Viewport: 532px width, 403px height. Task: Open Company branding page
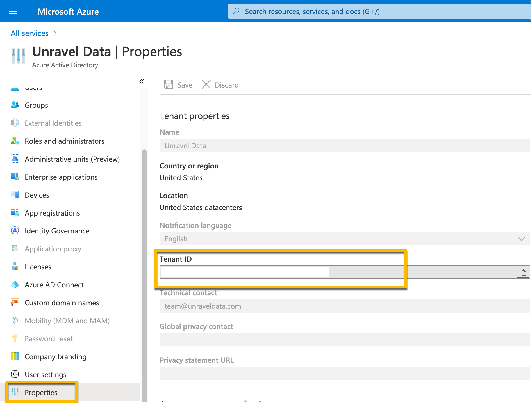click(x=56, y=357)
